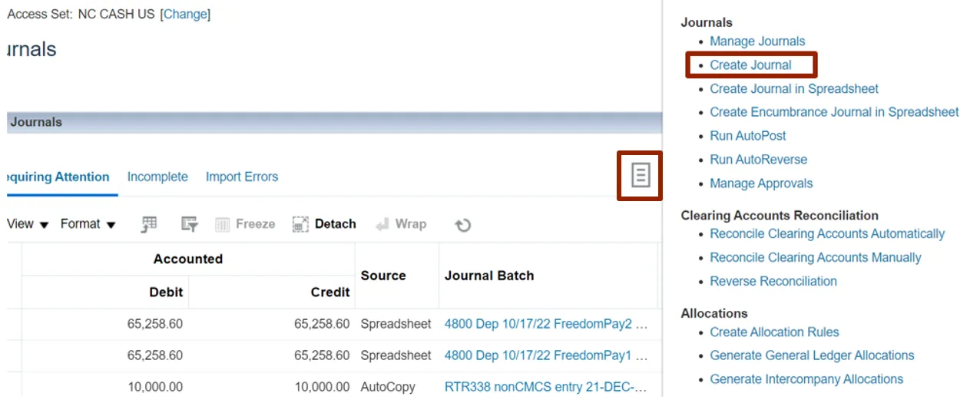Screen dimensions: 980x413
Task: Select the Requiring Attention tab
Action: [58, 177]
